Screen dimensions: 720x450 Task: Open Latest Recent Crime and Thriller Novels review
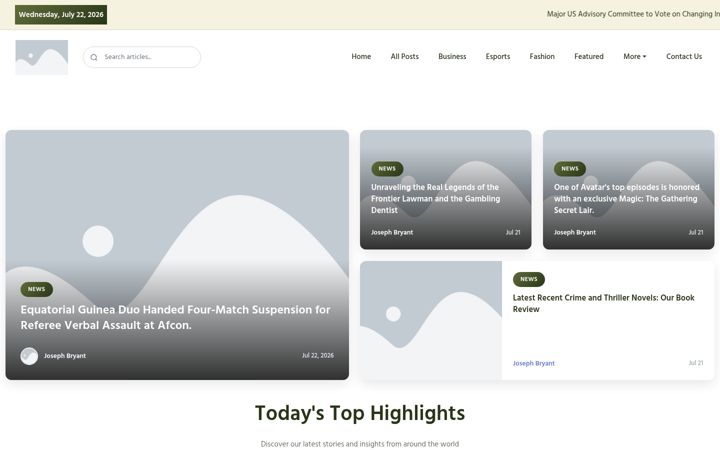click(603, 304)
